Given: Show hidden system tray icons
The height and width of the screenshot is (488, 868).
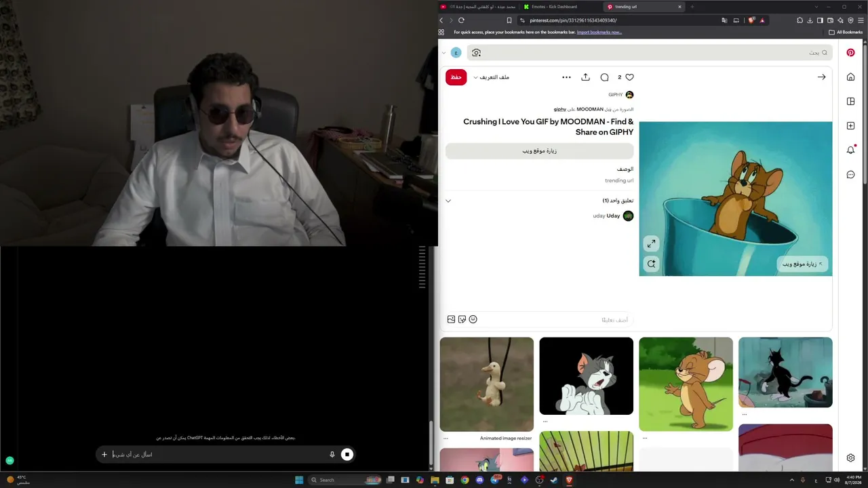Looking at the screenshot, I should [x=792, y=480].
